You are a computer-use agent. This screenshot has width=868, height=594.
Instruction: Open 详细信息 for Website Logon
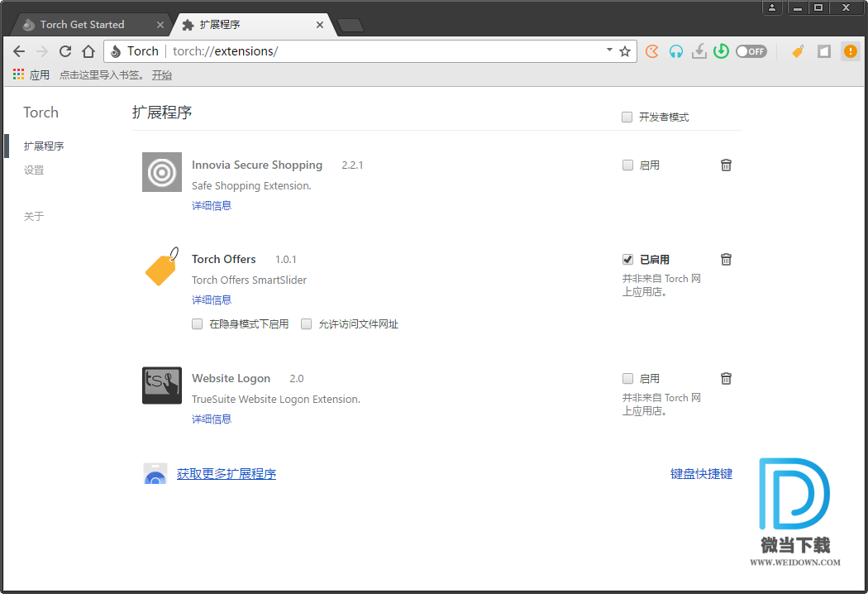pos(212,419)
